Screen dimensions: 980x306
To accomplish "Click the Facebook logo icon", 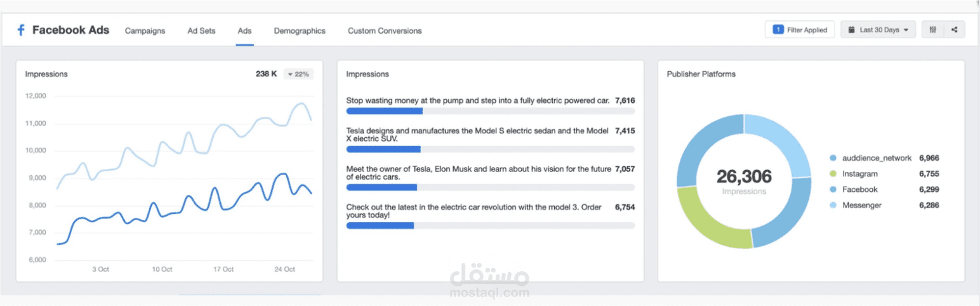I will click(21, 30).
